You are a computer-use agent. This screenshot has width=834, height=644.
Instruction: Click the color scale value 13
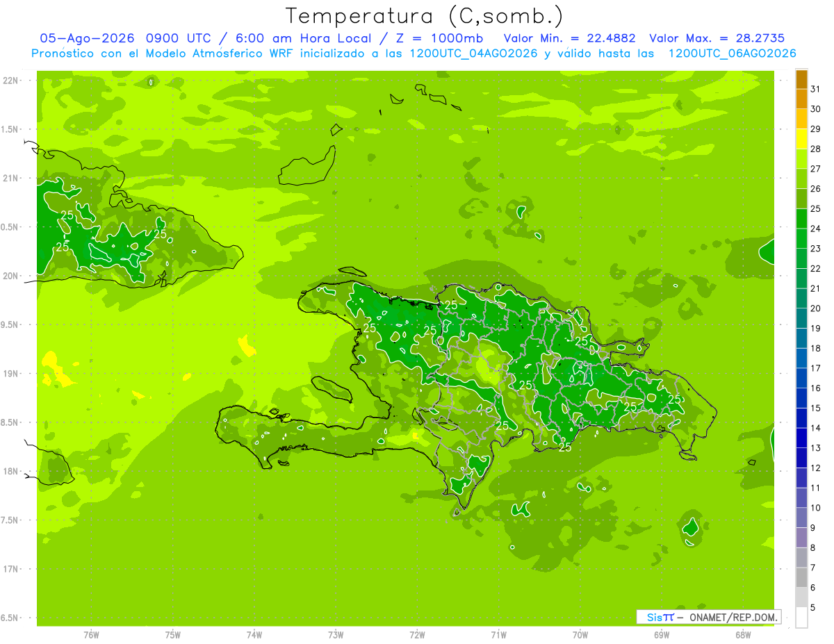coord(816,448)
